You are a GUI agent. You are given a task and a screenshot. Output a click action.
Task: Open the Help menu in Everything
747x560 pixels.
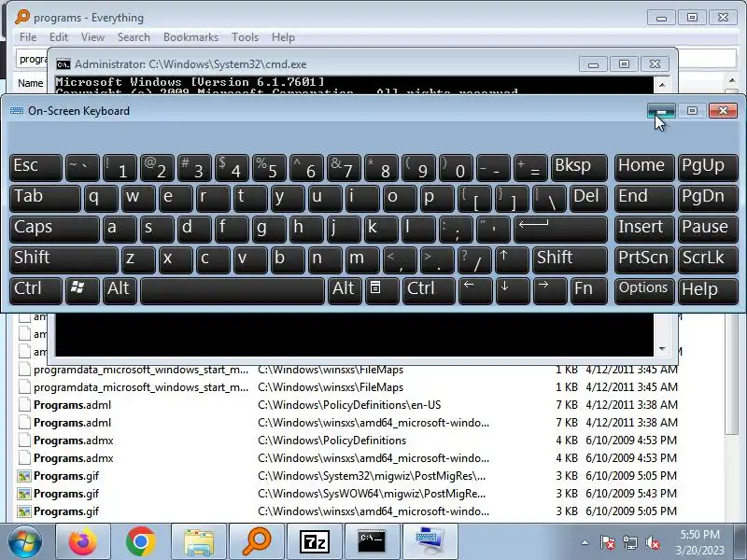(283, 37)
